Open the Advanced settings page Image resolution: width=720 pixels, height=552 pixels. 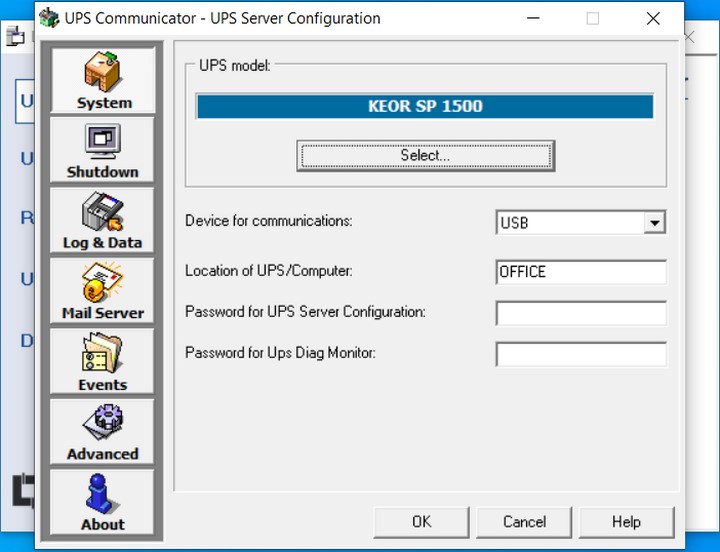pyautogui.click(x=102, y=432)
